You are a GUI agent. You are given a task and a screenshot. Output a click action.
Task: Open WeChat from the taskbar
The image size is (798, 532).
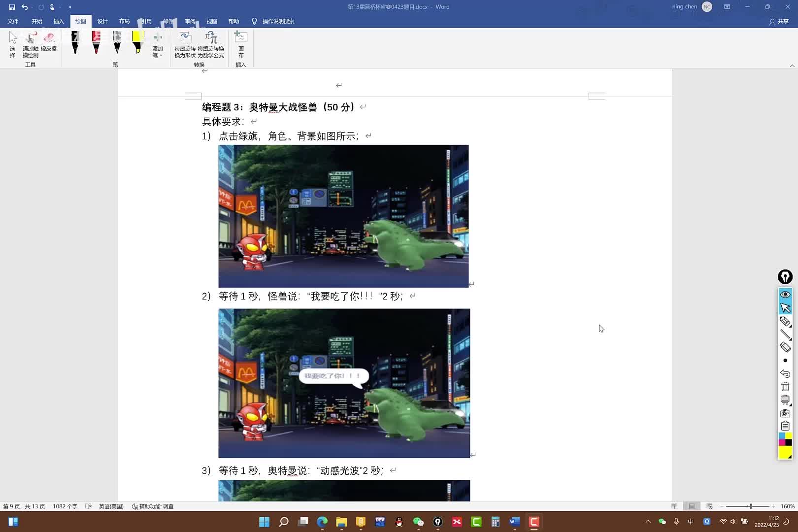pyautogui.click(x=418, y=522)
